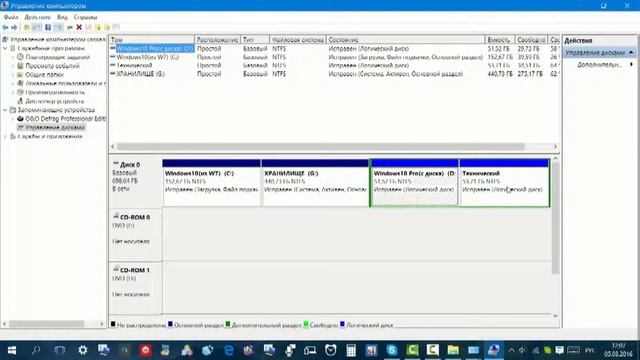Click the red X delete toolbar icon

79,27
